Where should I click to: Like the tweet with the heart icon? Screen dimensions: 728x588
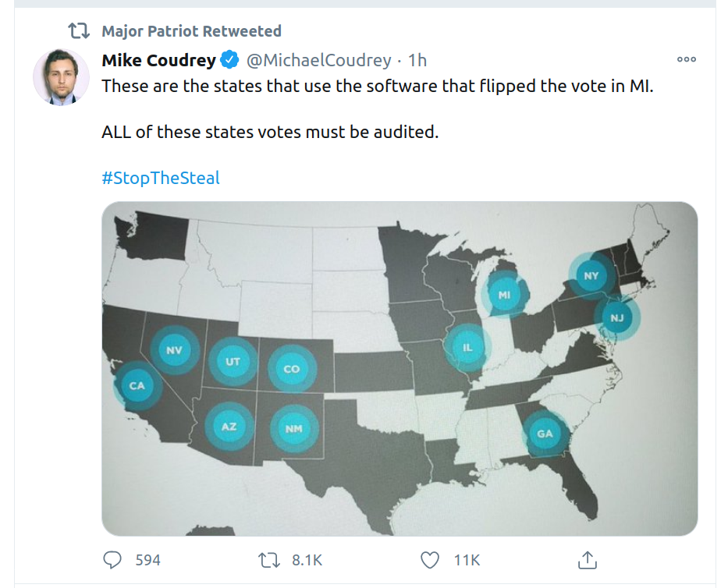tap(429, 559)
